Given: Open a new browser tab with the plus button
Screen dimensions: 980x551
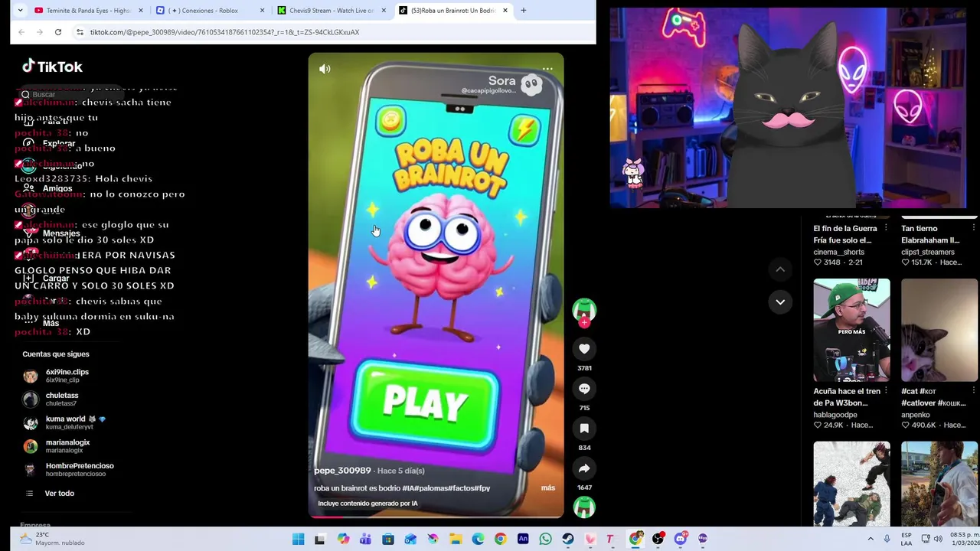Looking at the screenshot, I should click(524, 11).
